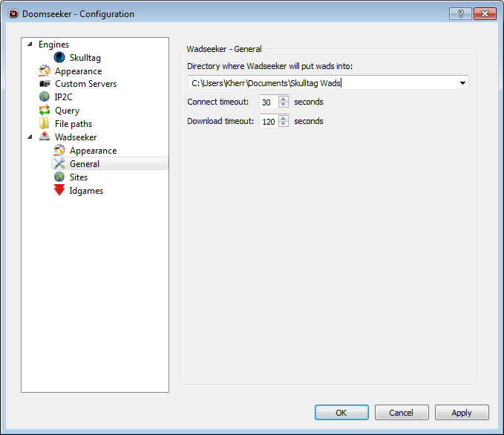Decrease Download timeout with down arrow
Viewport: 504px width, 435px height.
pyautogui.click(x=283, y=125)
